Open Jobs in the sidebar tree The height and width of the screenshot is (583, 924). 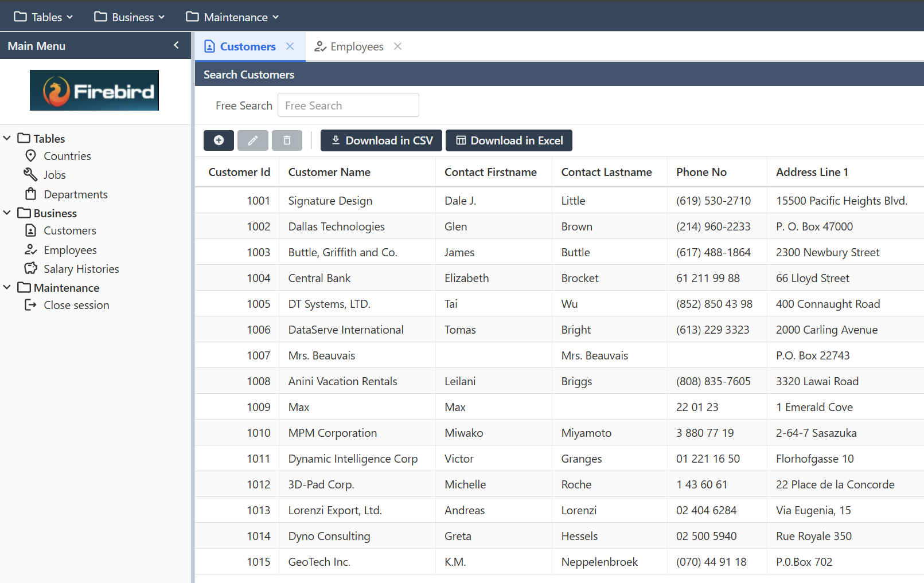[54, 175]
